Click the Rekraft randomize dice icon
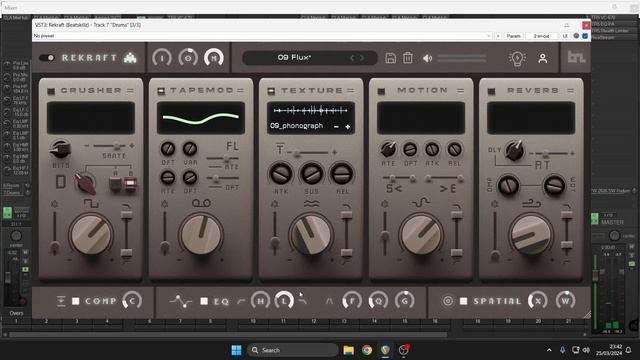 pyautogui.click(x=130, y=58)
